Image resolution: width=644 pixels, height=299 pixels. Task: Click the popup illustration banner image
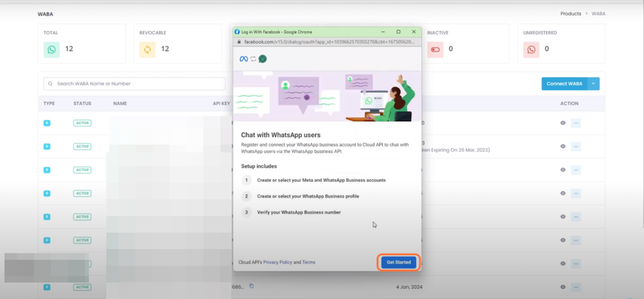(327, 96)
